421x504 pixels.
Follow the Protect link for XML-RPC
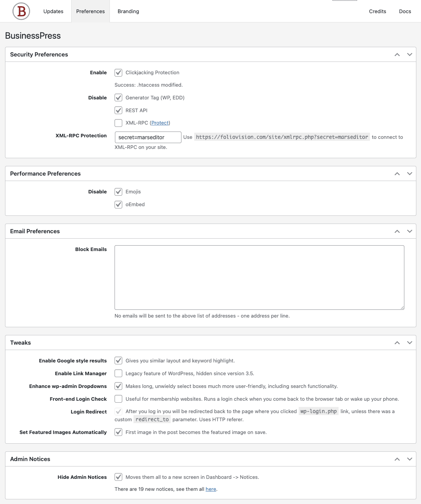pyautogui.click(x=160, y=123)
